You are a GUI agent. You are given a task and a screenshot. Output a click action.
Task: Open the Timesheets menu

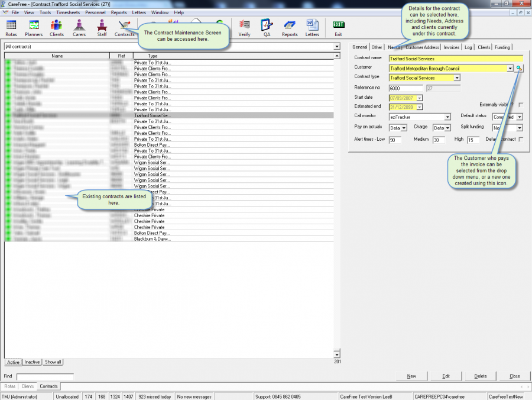[x=68, y=12]
